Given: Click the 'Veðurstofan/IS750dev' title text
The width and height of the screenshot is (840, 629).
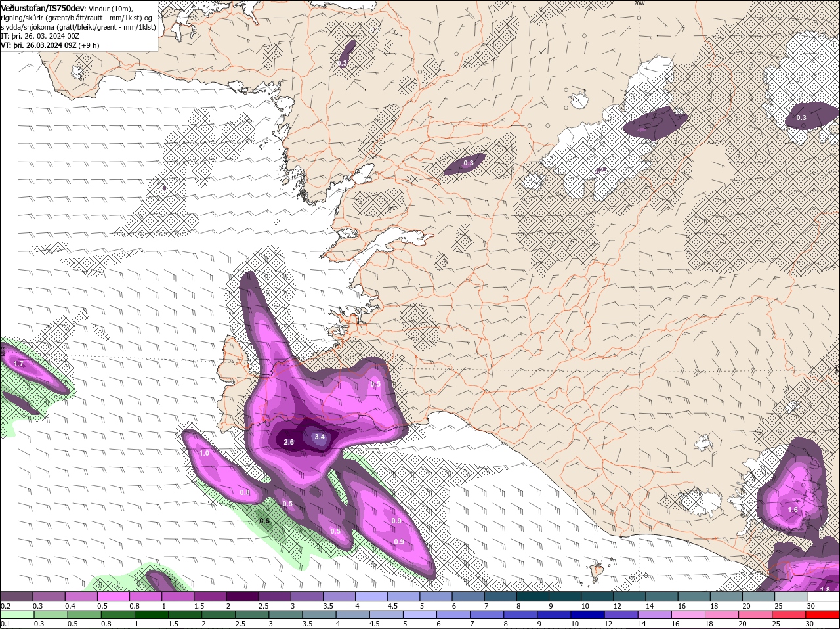Looking at the screenshot, I should [x=43, y=7].
